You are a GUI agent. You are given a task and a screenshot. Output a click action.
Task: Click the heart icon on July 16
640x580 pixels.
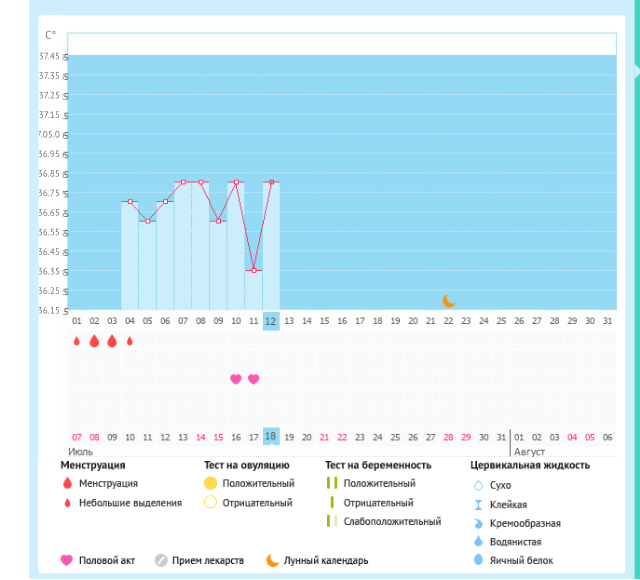236,379
